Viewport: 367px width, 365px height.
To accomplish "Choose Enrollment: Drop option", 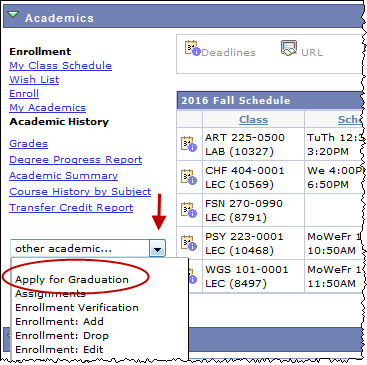I will [x=62, y=335].
